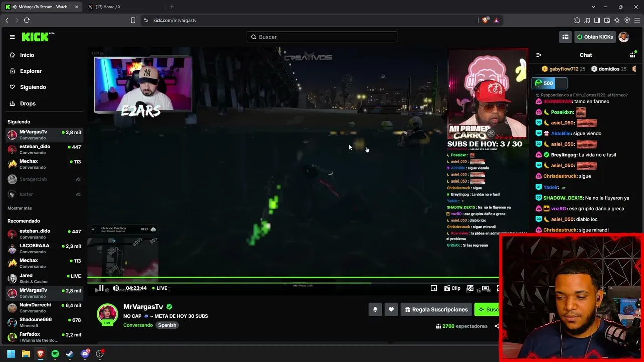Click Regala Suscripciones button
Screen dimensions: 644x362
436,310
